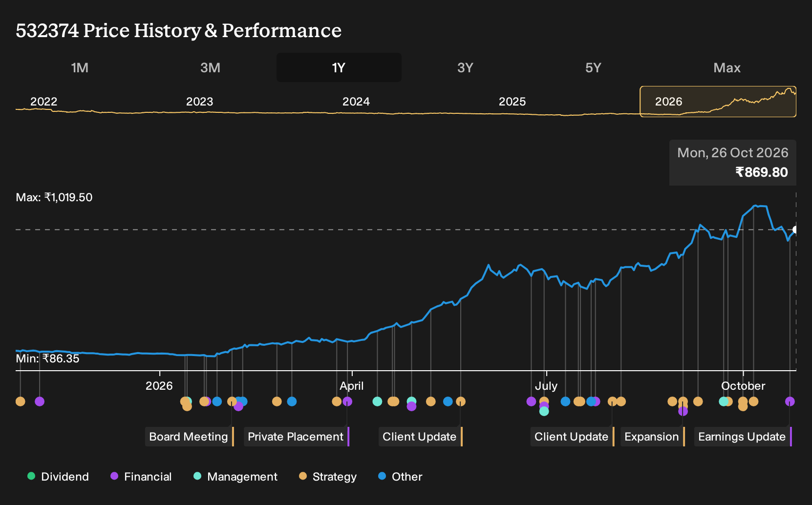Click the orange Strategy dot above Client Update April
This screenshot has width=812, height=505.
click(x=461, y=401)
